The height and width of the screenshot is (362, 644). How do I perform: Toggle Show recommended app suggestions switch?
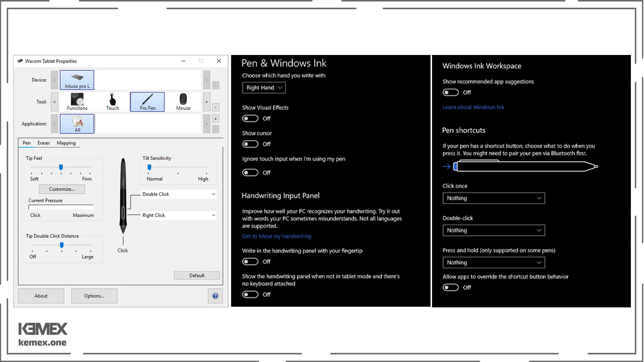point(450,93)
